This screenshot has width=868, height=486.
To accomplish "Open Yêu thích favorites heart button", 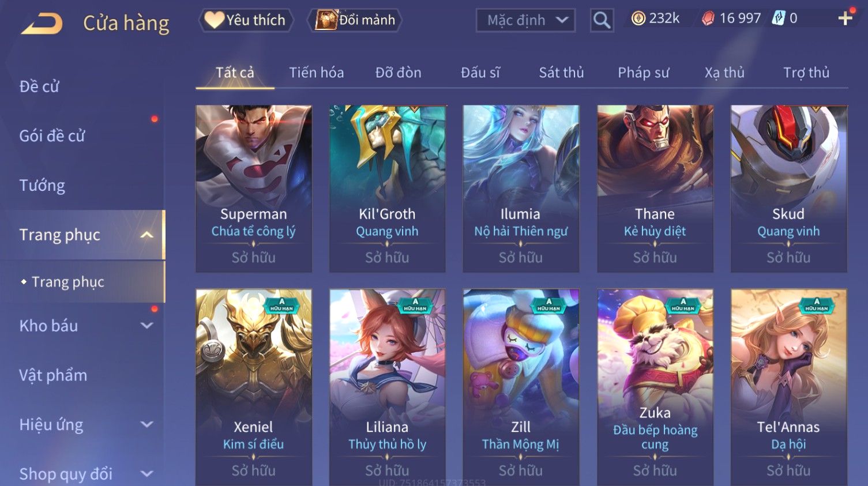I will pyautogui.click(x=246, y=20).
